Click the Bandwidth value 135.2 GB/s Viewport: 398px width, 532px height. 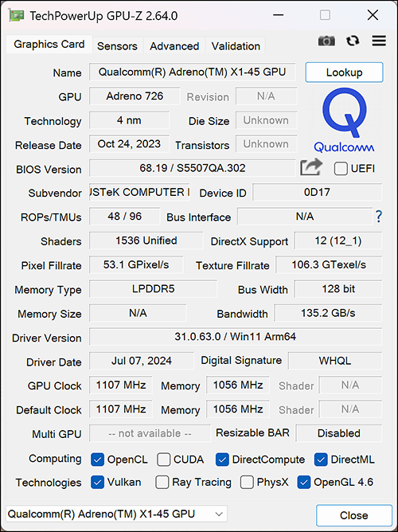click(x=328, y=313)
